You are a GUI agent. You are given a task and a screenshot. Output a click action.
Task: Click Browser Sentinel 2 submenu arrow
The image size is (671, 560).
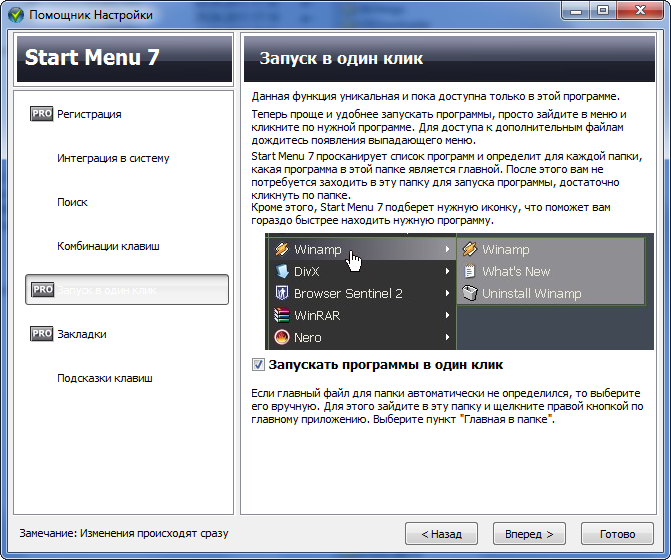447,293
